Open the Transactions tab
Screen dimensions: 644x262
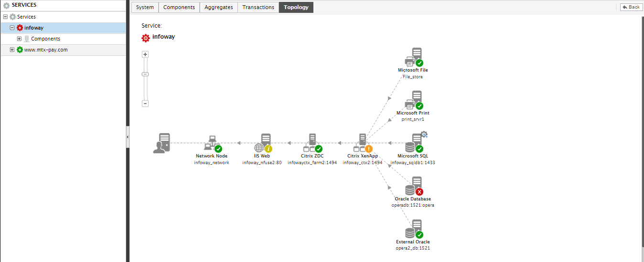tap(258, 7)
